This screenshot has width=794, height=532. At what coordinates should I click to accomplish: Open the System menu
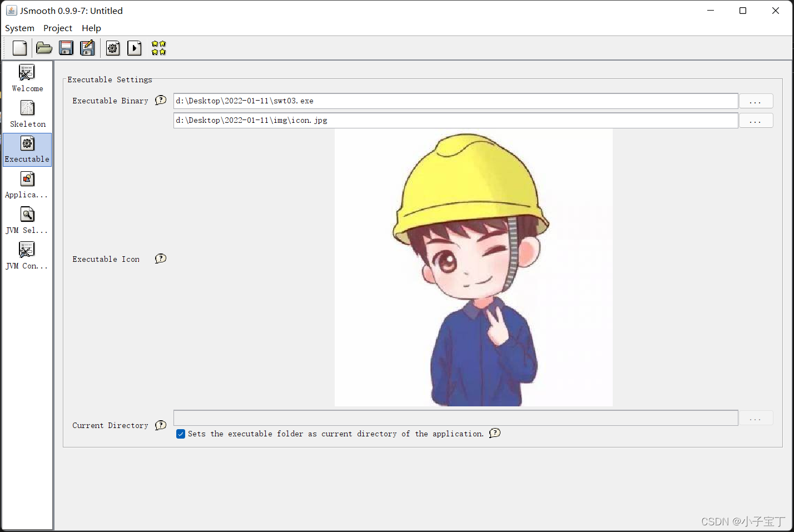[x=19, y=28]
